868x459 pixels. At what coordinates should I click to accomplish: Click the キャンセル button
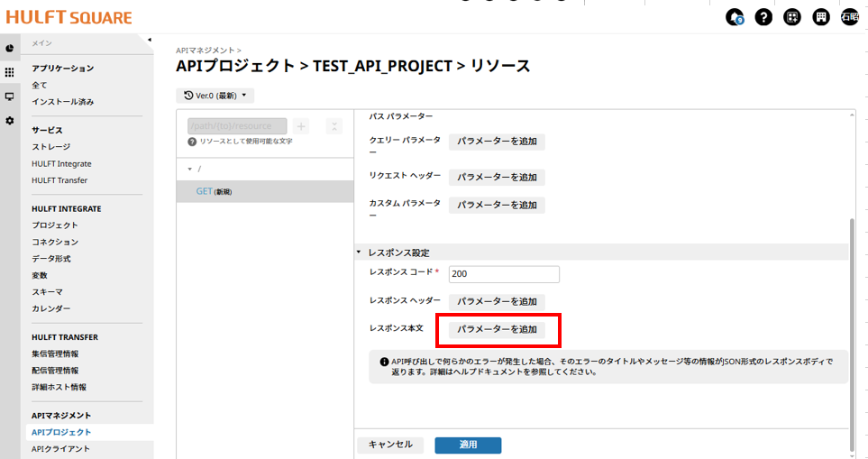pos(390,445)
